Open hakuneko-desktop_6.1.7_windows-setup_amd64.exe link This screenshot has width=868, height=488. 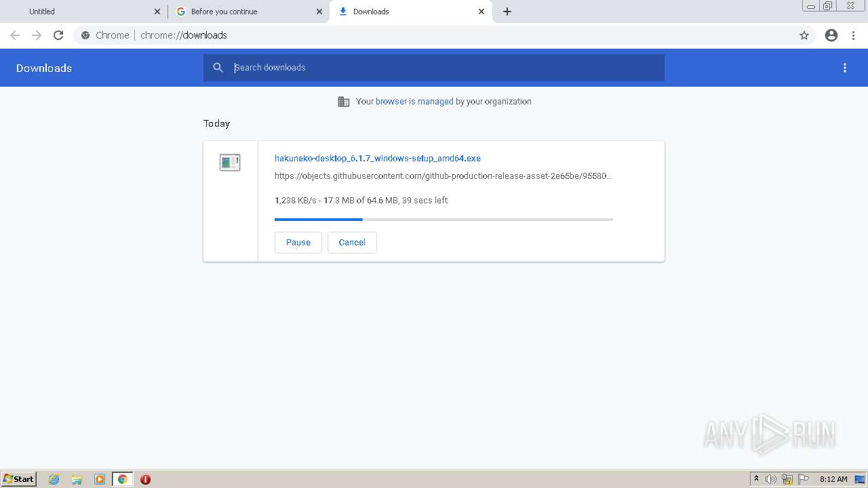tap(378, 158)
